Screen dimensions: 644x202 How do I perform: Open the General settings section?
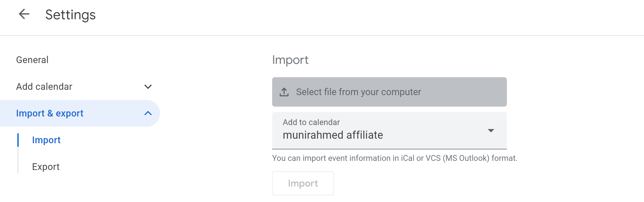32,60
